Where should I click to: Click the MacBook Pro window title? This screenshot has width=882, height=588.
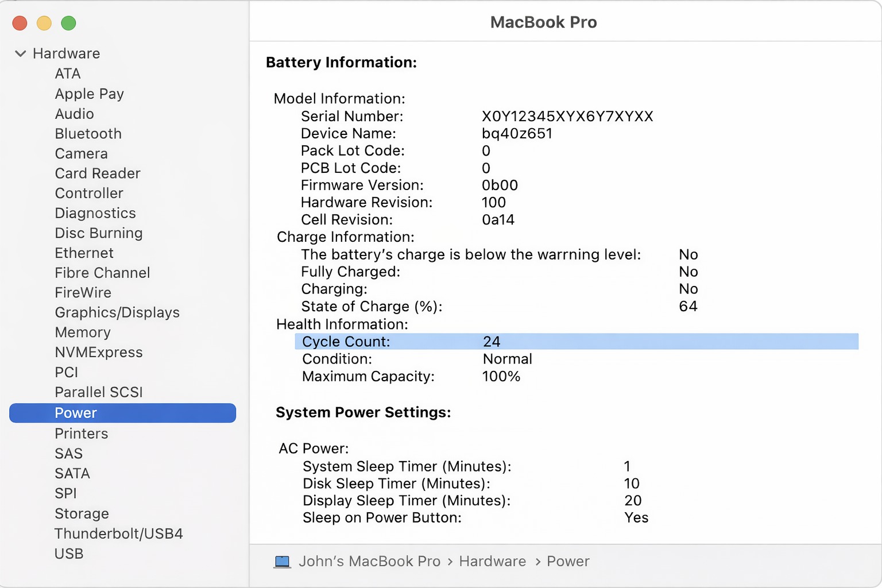(x=543, y=22)
